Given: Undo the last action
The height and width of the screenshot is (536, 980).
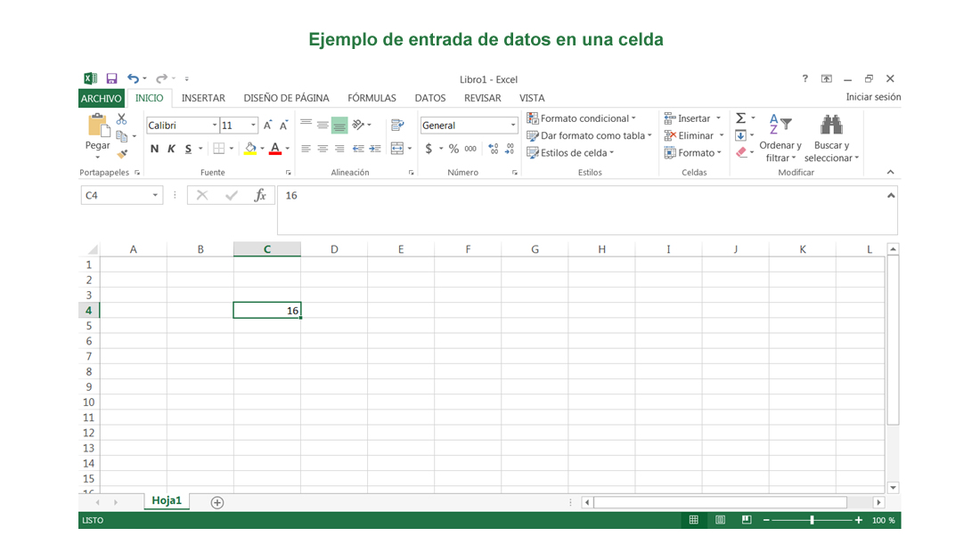Looking at the screenshot, I should [x=133, y=78].
